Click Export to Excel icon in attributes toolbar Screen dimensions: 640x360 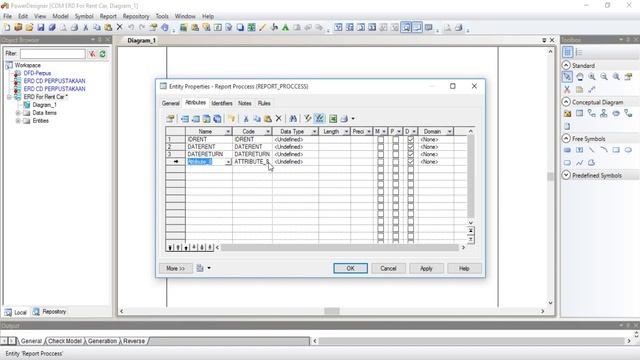pos(333,118)
